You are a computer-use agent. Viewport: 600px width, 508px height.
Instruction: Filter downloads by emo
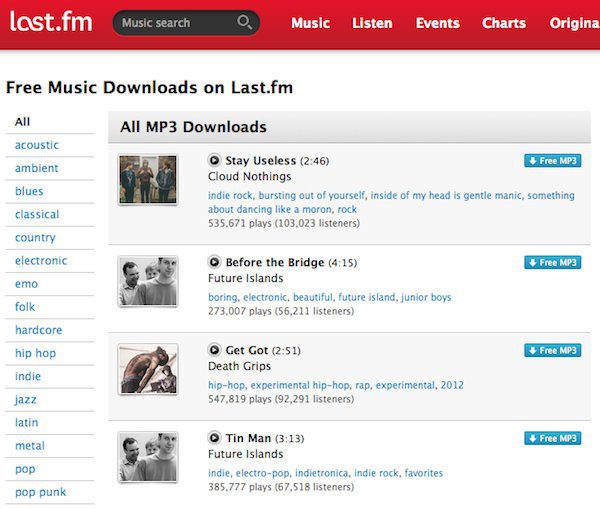(26, 284)
